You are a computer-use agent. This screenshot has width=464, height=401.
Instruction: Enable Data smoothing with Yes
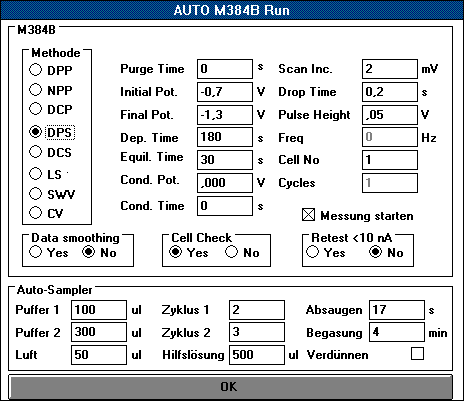[35, 252]
